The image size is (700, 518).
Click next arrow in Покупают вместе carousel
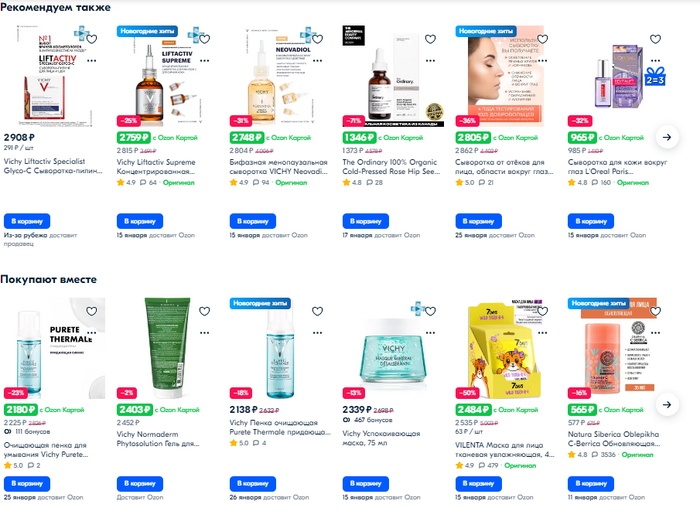pyautogui.click(x=667, y=405)
